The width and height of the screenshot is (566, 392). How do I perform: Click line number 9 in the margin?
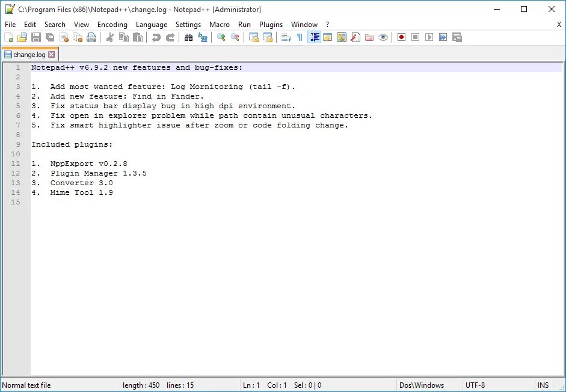coord(18,144)
